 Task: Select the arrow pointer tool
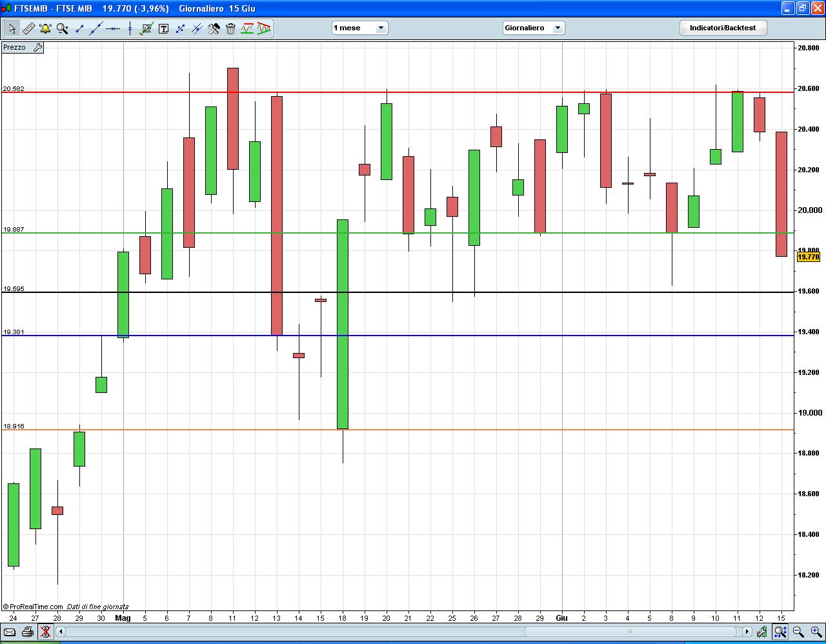12,28
